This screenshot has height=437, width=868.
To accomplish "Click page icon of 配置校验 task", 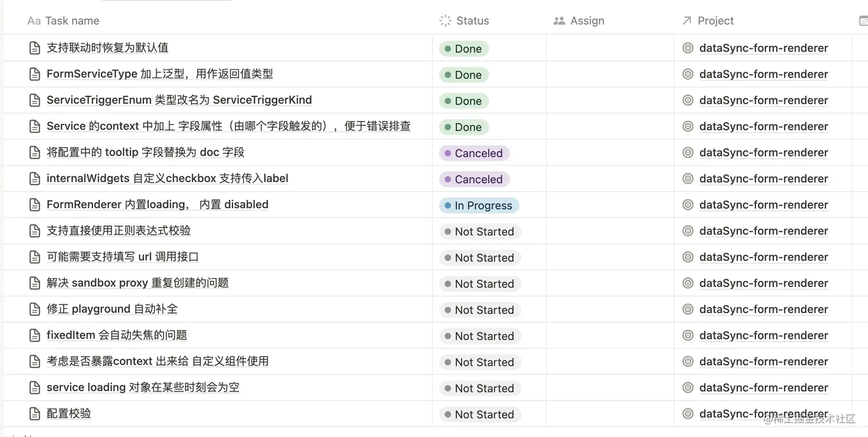I will (34, 413).
